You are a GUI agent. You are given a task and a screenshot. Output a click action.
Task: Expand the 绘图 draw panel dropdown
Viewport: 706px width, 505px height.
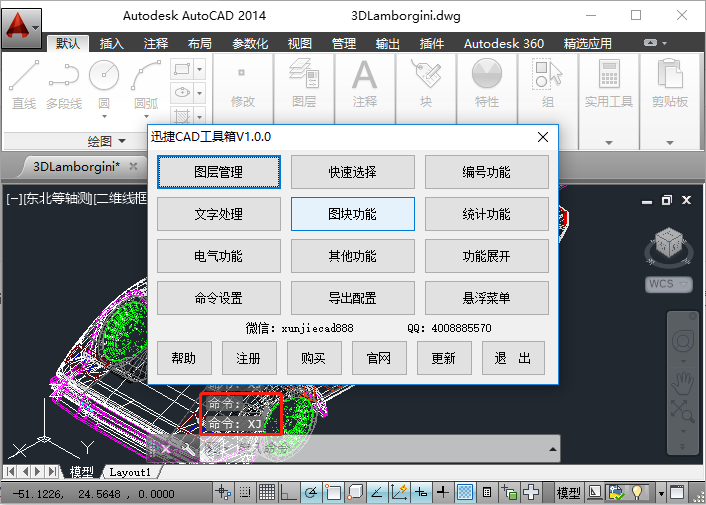pos(107,141)
